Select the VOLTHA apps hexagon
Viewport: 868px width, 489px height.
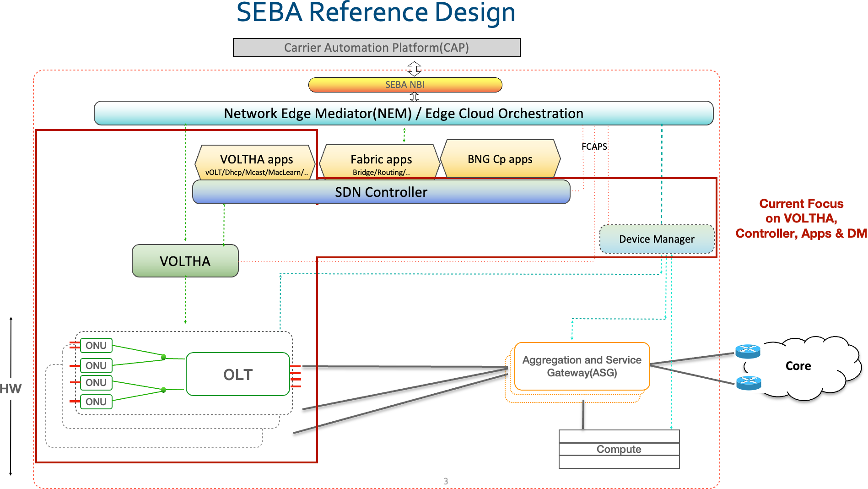pyautogui.click(x=255, y=162)
